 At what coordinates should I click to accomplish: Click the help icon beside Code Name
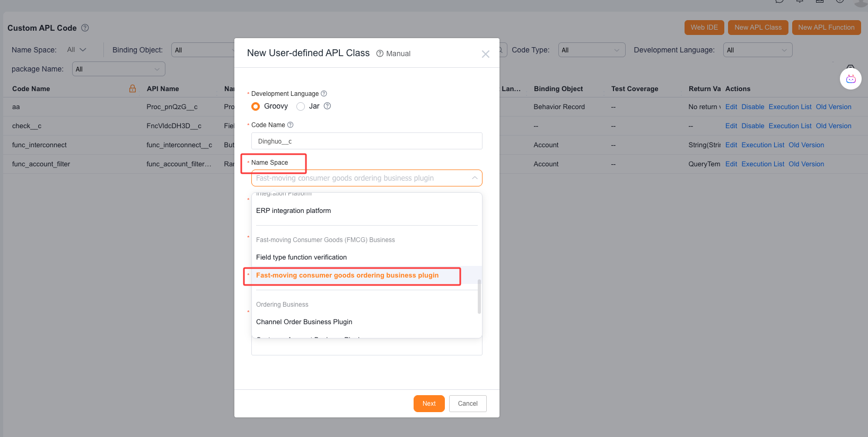tap(290, 125)
